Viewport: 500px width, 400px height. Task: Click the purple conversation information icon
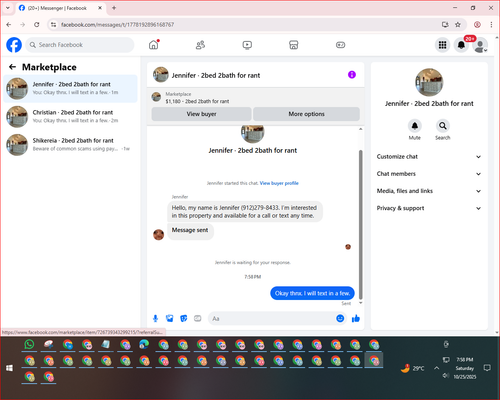point(352,75)
